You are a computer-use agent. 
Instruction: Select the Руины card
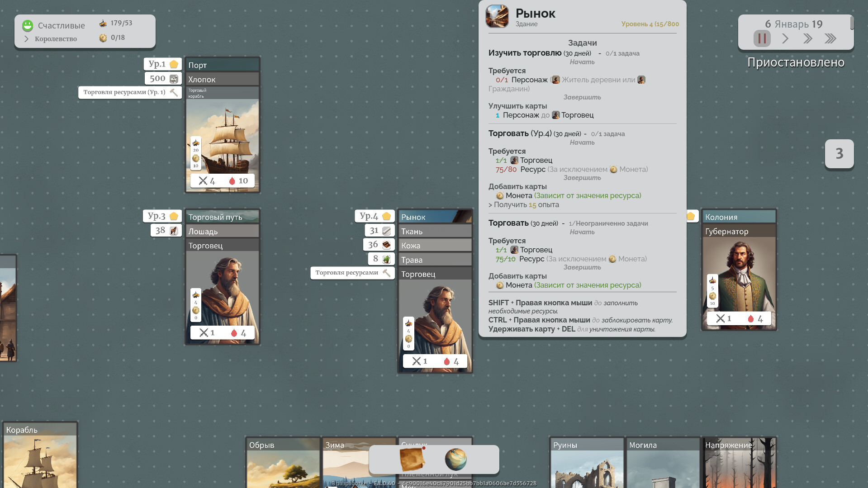[587, 462]
